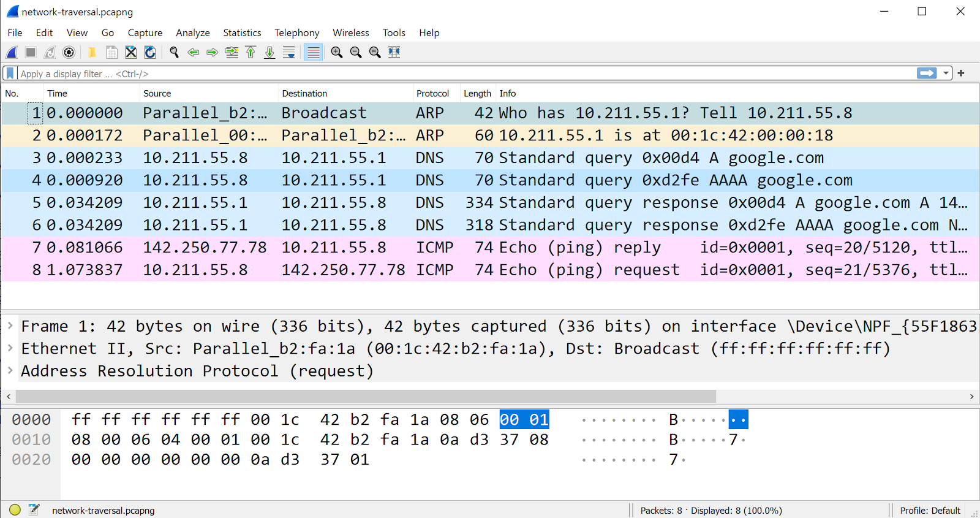Select packet 5 DNS response 0x00d4
The height and width of the screenshot is (518, 980).
(x=490, y=202)
